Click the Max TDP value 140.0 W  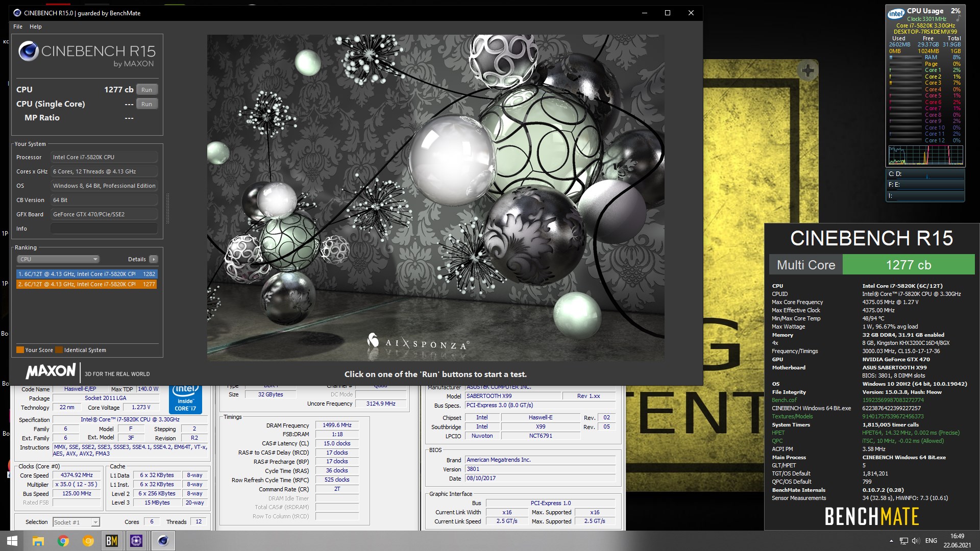pos(148,389)
